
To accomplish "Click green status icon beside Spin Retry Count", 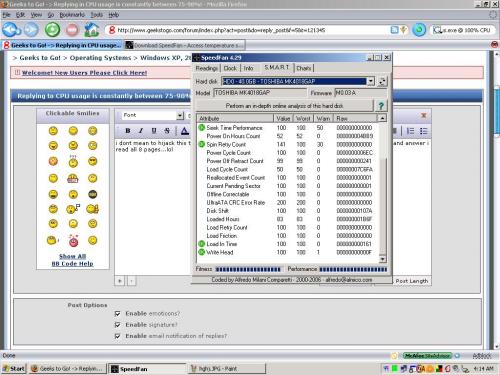I will coord(201,144).
